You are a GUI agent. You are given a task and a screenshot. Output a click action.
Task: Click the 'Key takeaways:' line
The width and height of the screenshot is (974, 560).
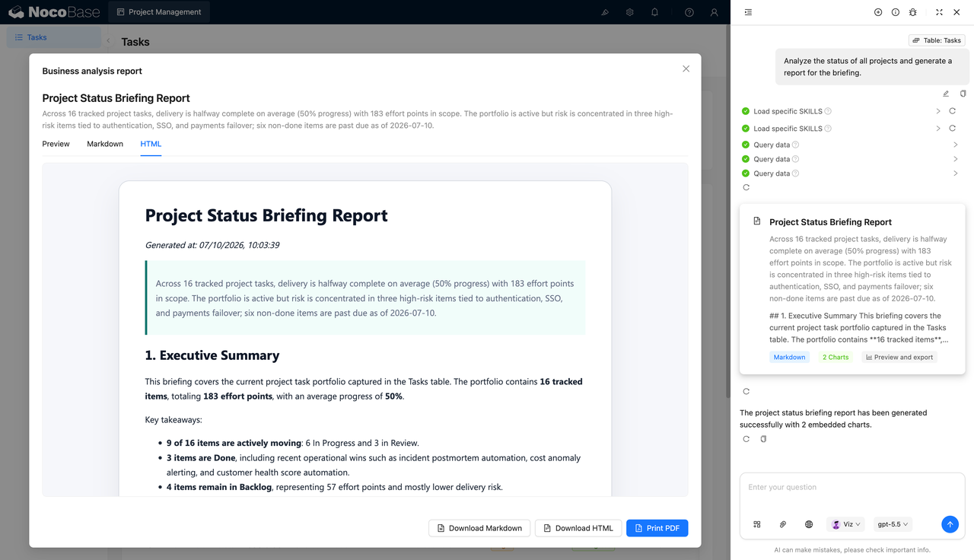173,419
